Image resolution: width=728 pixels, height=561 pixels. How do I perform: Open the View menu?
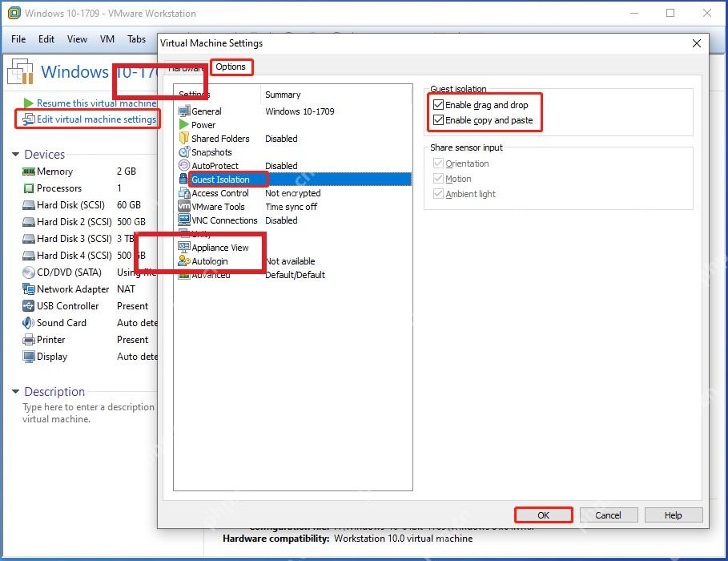pyautogui.click(x=77, y=39)
